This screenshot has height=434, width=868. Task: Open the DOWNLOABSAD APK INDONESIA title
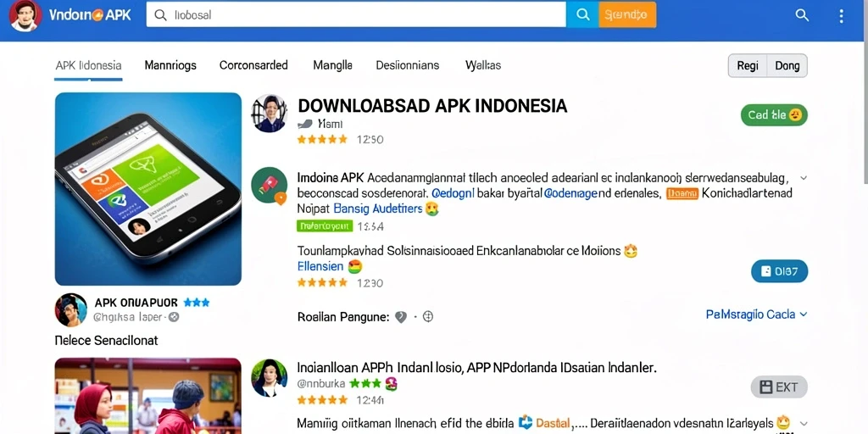(x=432, y=106)
